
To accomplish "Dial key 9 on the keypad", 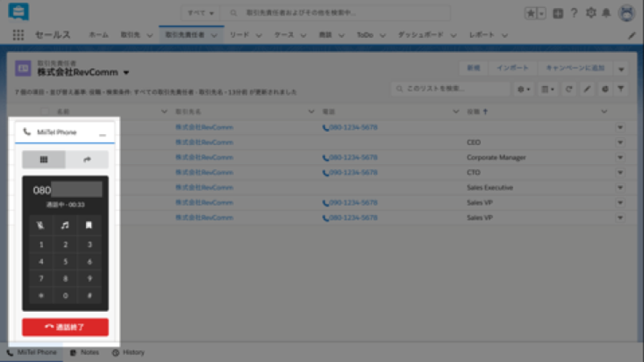I will [89, 279].
